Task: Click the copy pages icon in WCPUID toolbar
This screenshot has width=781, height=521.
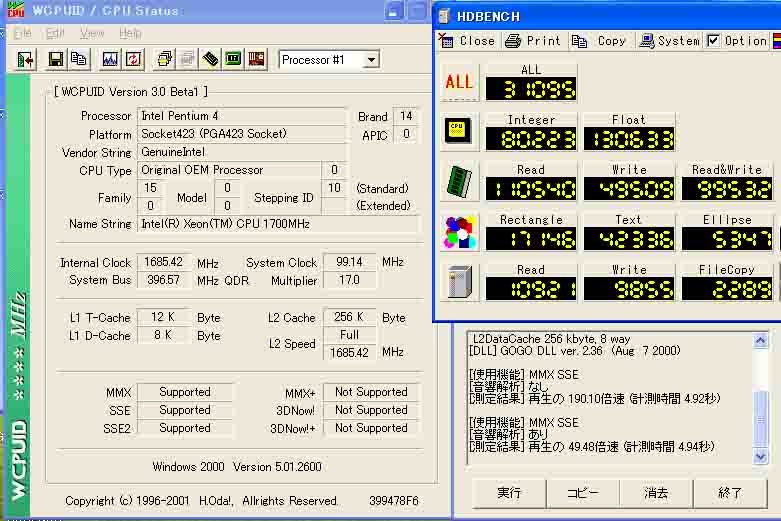Action: (x=78, y=60)
